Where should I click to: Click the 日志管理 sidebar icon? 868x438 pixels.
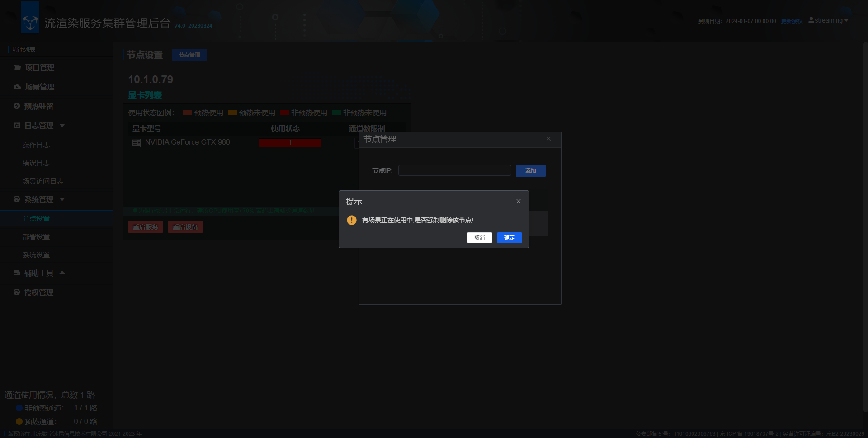pyautogui.click(x=17, y=126)
